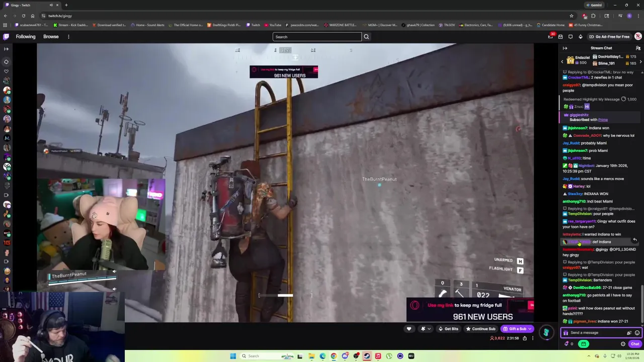
Task: Open the peacocktv.com bookmark
Action: click(302, 25)
